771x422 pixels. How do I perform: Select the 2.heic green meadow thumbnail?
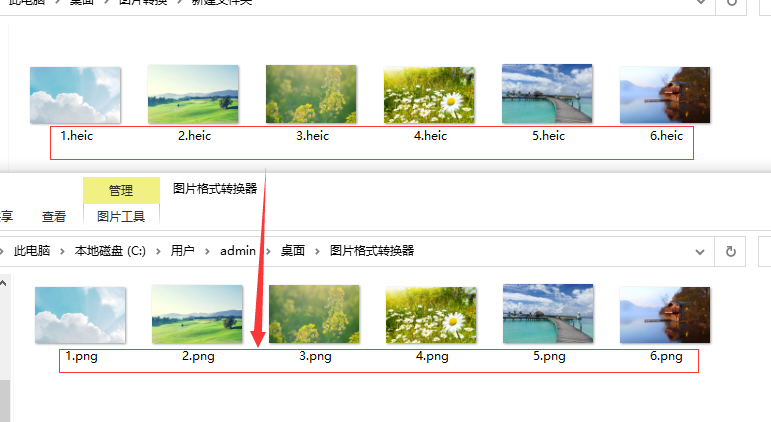[x=193, y=94]
